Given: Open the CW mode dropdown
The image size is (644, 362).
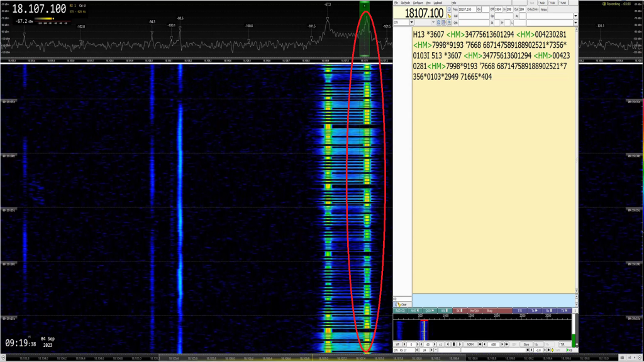Looking at the screenshot, I should (411, 23).
